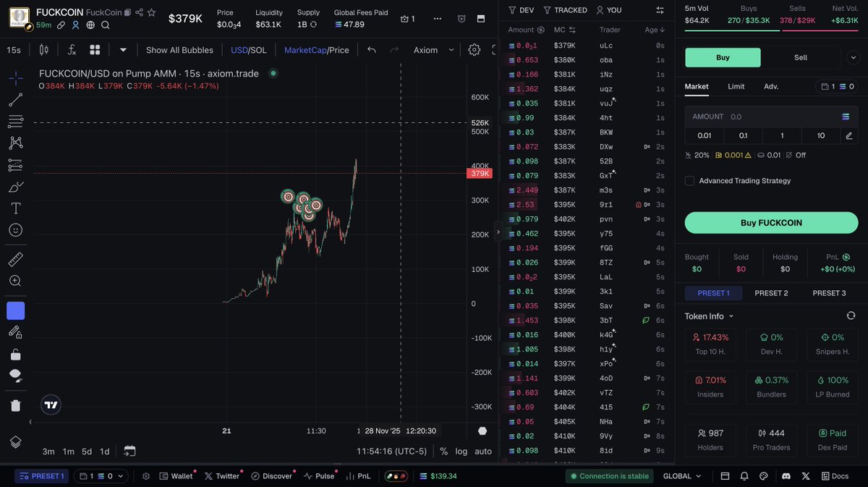Image resolution: width=868 pixels, height=487 pixels.
Task: Toggle percent scale on chart
Action: click(444, 451)
